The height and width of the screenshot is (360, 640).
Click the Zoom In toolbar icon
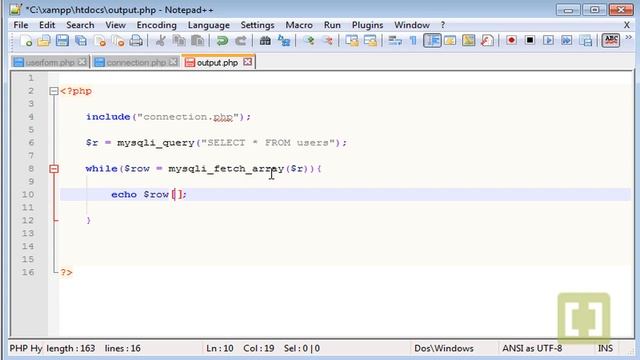tap(309, 40)
